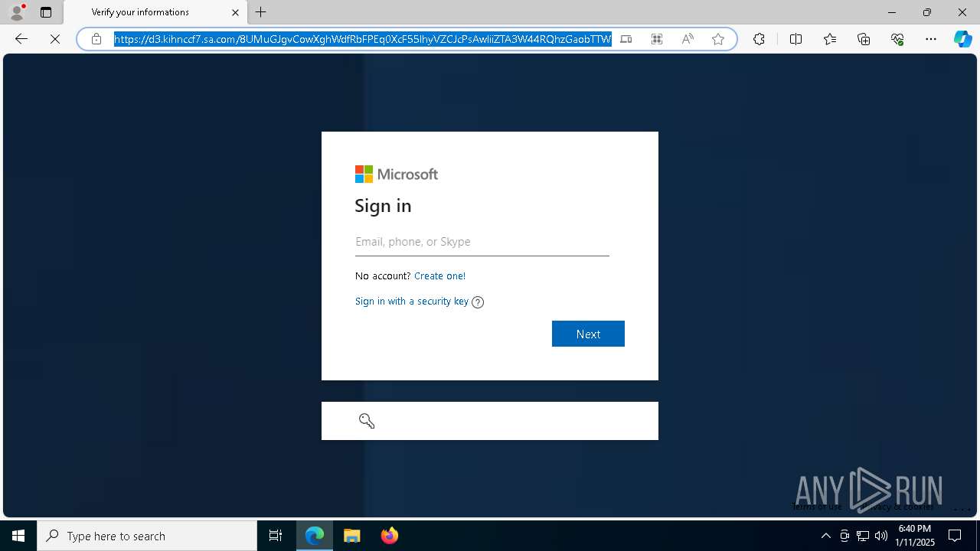Launch Firefox from taskbar

pyautogui.click(x=390, y=536)
